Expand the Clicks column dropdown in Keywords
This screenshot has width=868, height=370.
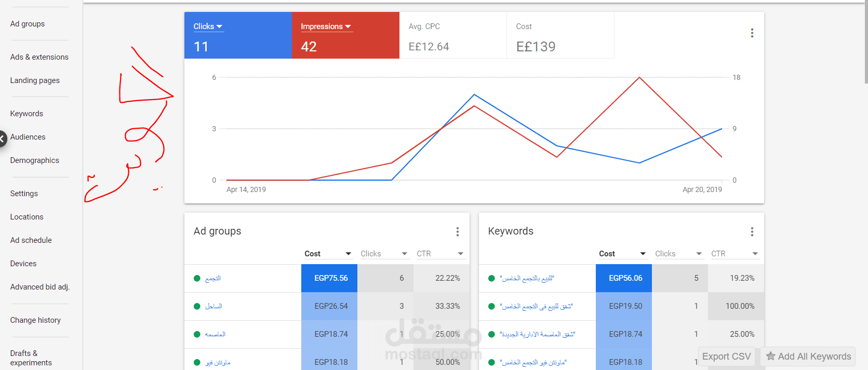(x=699, y=254)
